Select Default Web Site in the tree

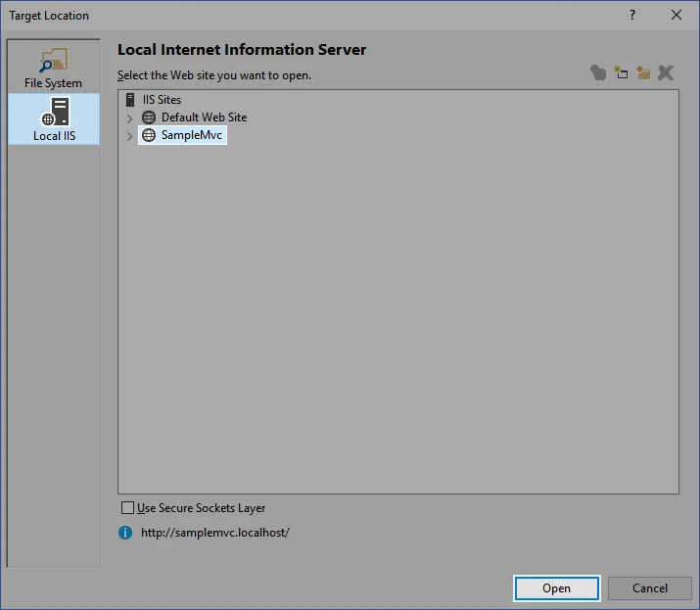[204, 117]
